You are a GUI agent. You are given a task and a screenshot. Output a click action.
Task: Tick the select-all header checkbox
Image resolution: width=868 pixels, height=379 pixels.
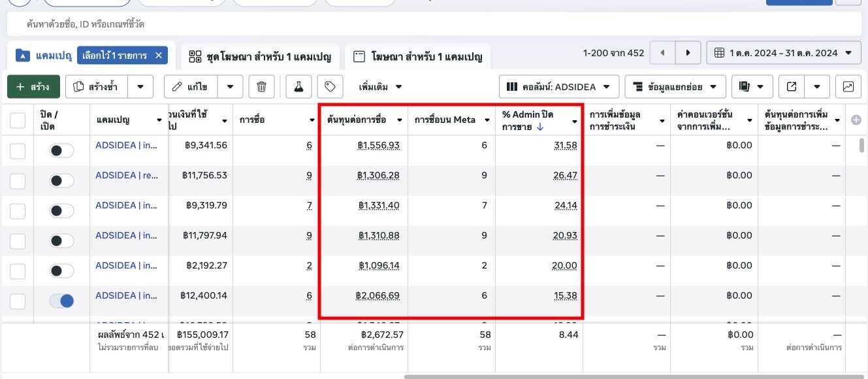click(x=18, y=120)
